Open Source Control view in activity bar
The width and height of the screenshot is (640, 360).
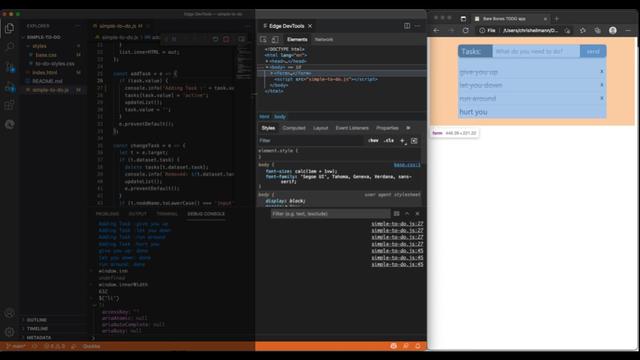click(x=10, y=67)
